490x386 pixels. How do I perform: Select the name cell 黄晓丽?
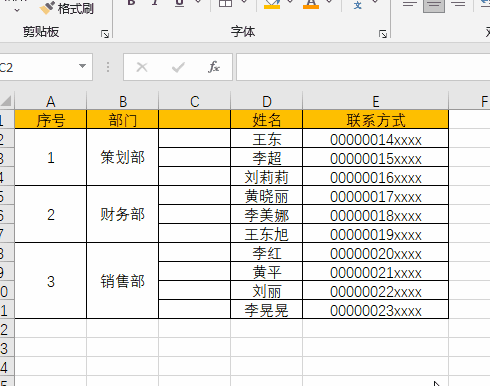(x=267, y=195)
